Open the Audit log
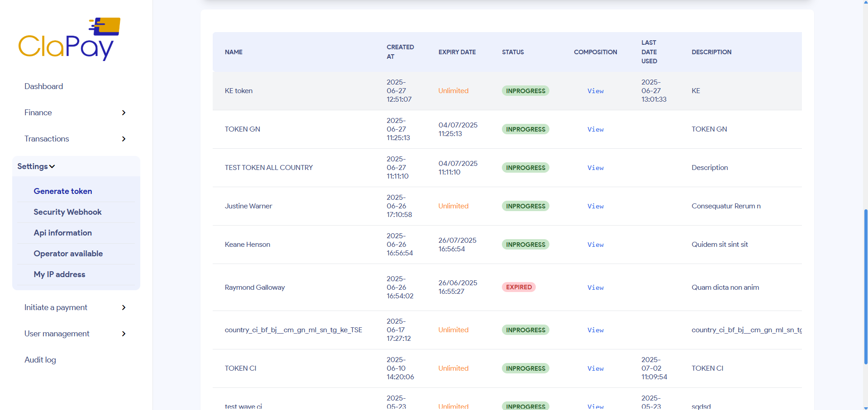868x410 pixels. tap(40, 359)
